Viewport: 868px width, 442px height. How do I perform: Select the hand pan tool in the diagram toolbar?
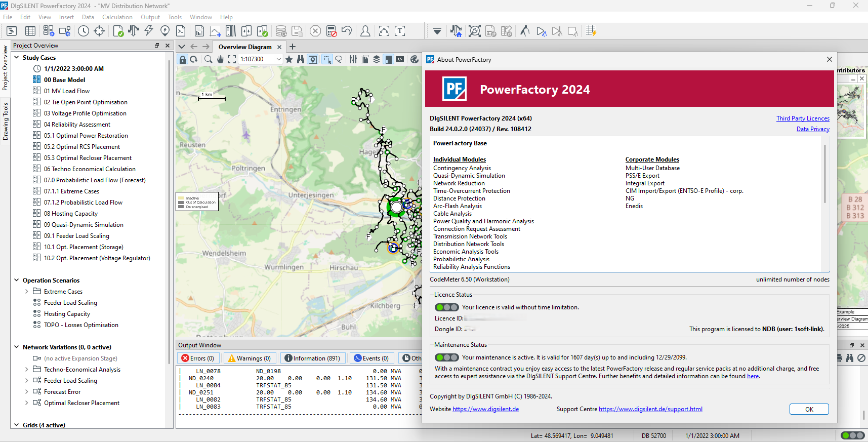click(220, 59)
